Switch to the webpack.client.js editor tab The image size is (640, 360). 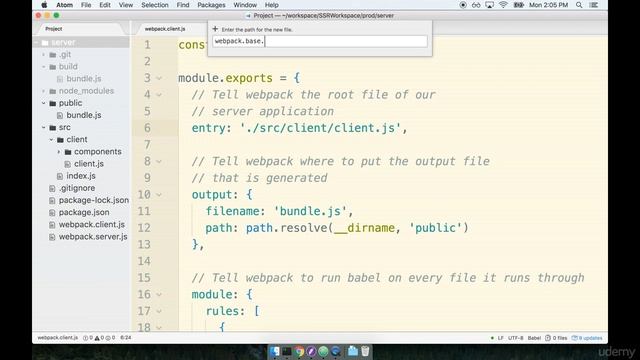click(x=165, y=29)
